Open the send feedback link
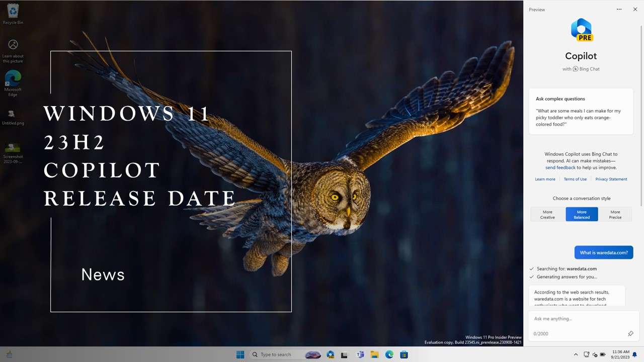Viewport: 644px width, 362px height. [560, 167]
